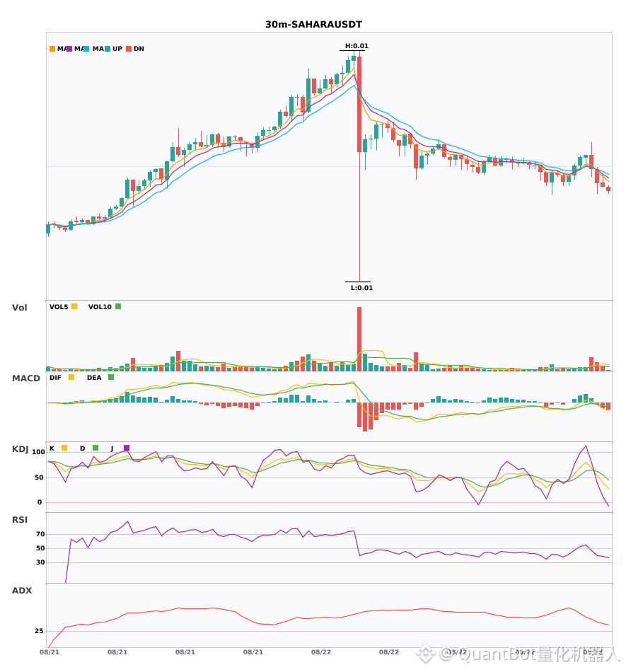Click the green UP legend swatch
Image resolution: width=626 pixels, height=672 pixels.
point(108,49)
